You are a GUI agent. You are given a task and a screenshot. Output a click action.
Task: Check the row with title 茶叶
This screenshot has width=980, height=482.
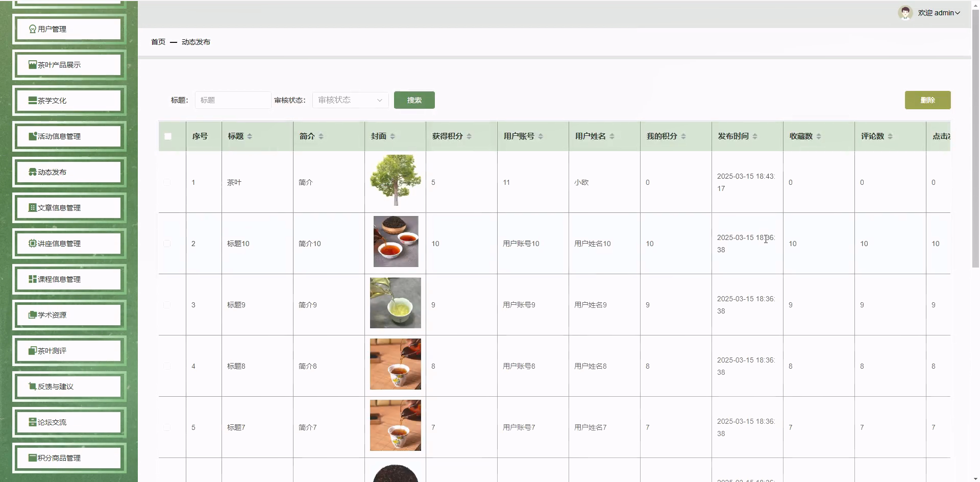pos(167,182)
